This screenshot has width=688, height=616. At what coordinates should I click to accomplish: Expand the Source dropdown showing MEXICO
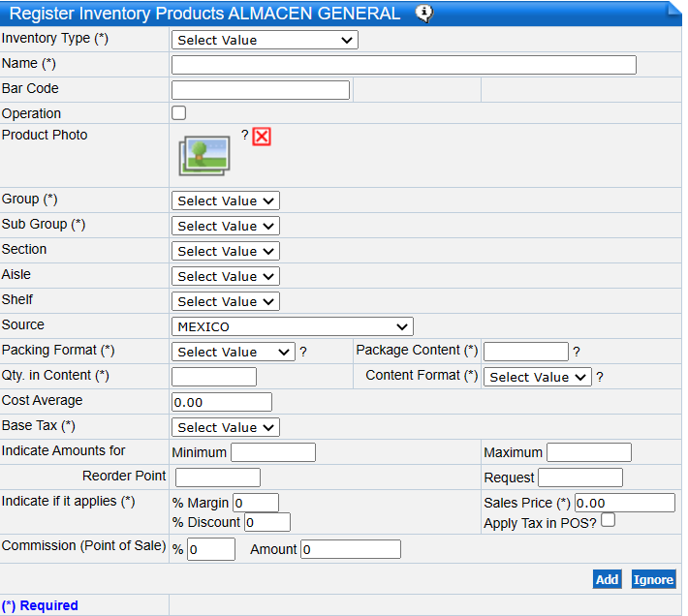pyautogui.click(x=293, y=326)
